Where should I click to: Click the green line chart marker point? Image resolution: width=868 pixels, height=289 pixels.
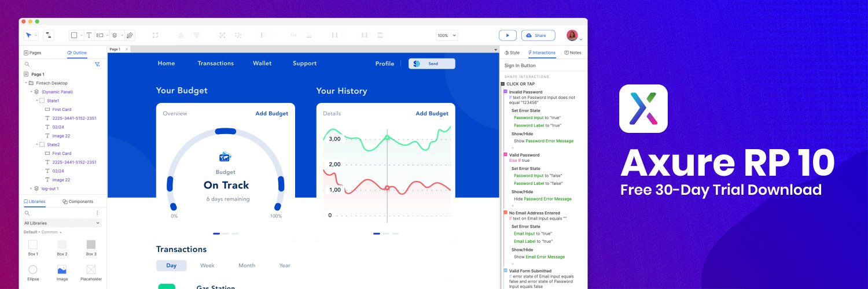click(387, 138)
